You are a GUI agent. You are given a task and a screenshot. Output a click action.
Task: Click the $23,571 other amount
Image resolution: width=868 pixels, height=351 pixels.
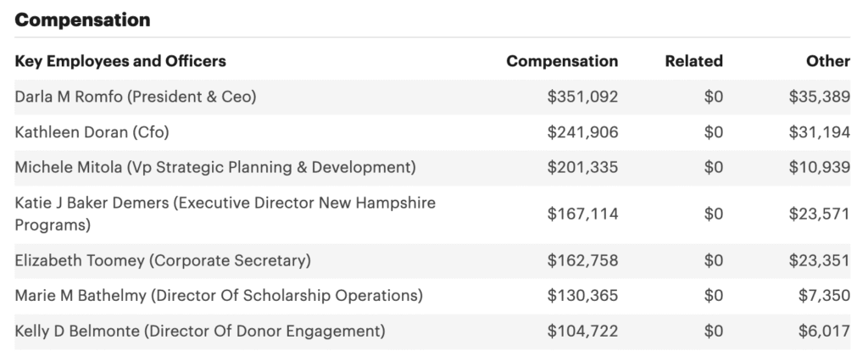(x=819, y=214)
